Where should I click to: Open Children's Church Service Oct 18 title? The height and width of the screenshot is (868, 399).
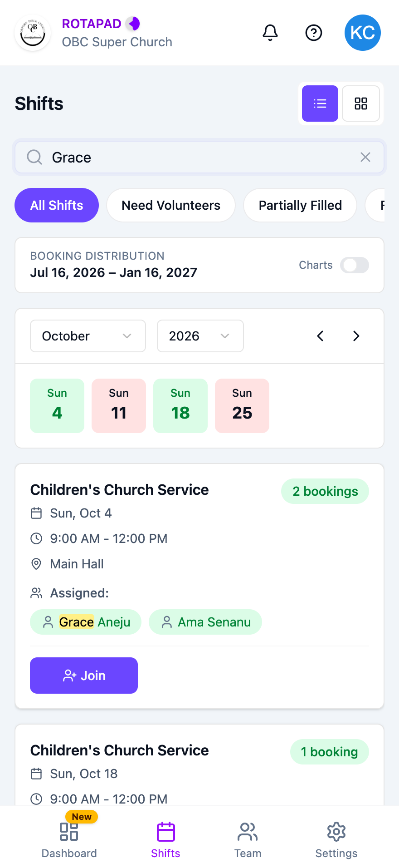[119, 750]
